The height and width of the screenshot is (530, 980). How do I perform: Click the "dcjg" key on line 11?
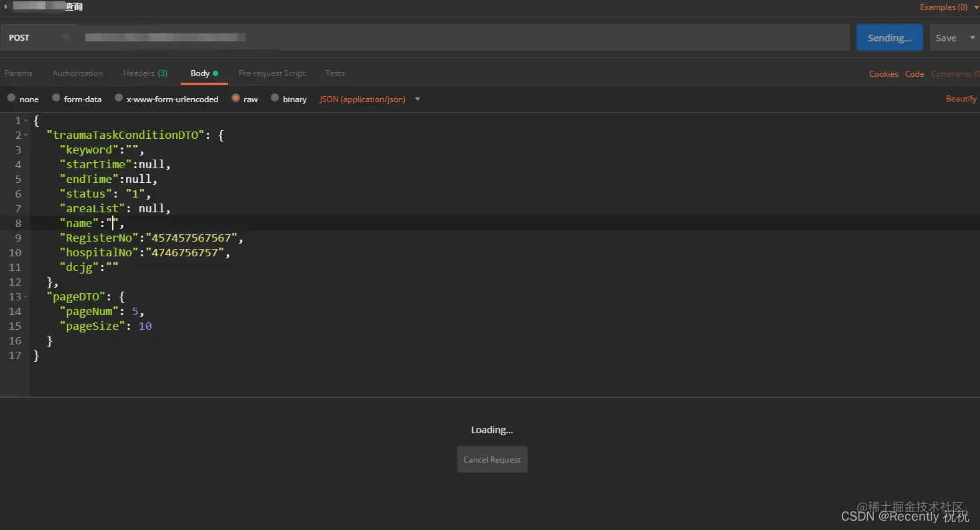click(x=79, y=267)
